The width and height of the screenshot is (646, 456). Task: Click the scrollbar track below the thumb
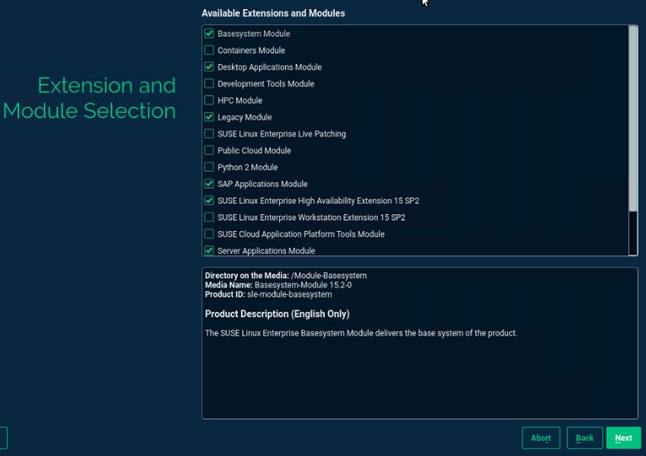(633, 233)
